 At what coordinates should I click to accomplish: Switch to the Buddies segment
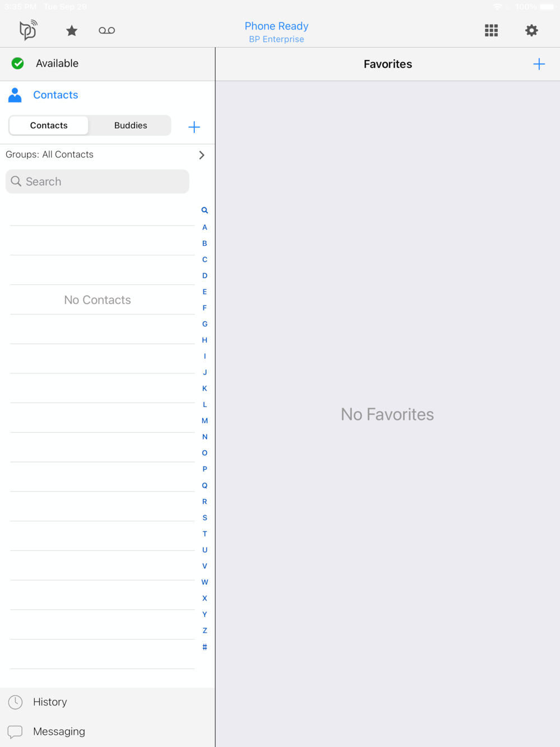click(130, 125)
